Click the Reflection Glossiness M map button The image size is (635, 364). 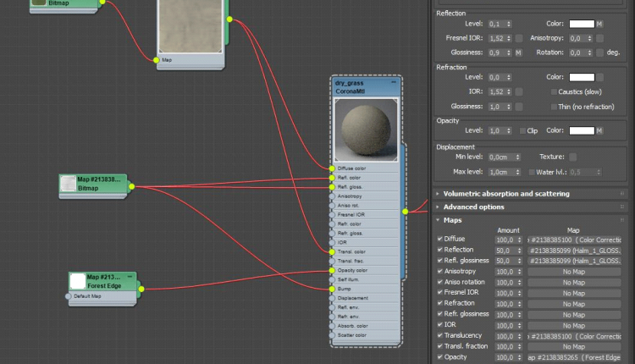click(519, 52)
